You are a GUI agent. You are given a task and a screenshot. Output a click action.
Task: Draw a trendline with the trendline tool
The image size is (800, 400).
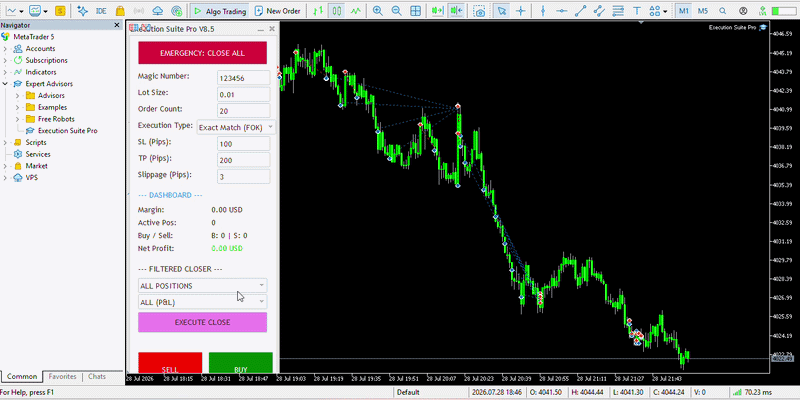[x=581, y=11]
